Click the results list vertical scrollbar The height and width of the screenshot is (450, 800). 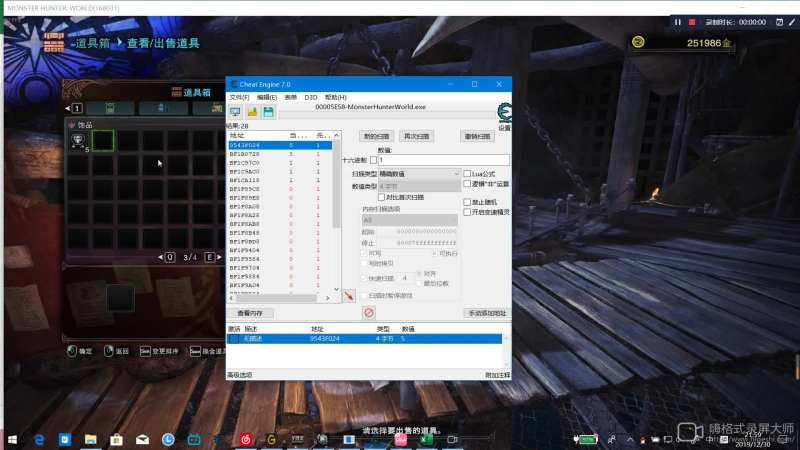pyautogui.click(x=337, y=212)
